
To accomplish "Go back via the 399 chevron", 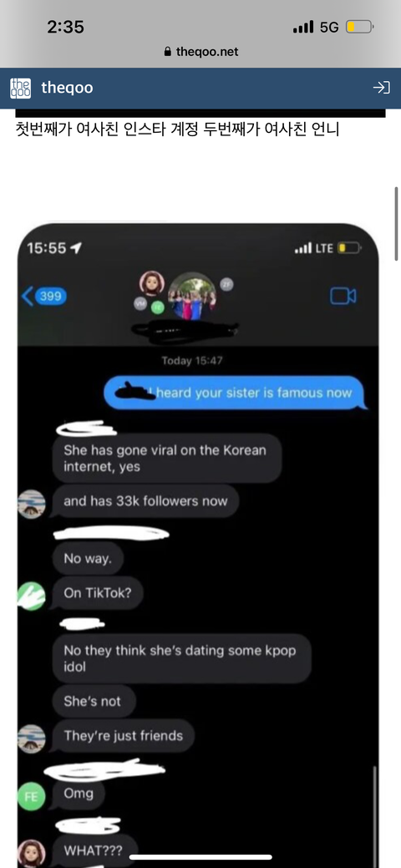I will pyautogui.click(x=43, y=297).
